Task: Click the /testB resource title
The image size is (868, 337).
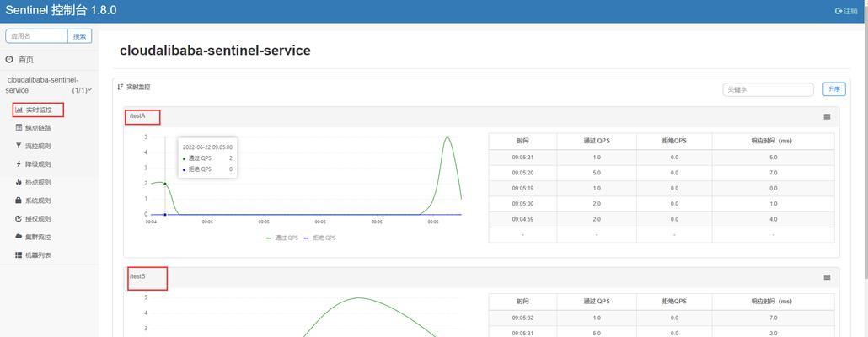Action: pos(137,276)
